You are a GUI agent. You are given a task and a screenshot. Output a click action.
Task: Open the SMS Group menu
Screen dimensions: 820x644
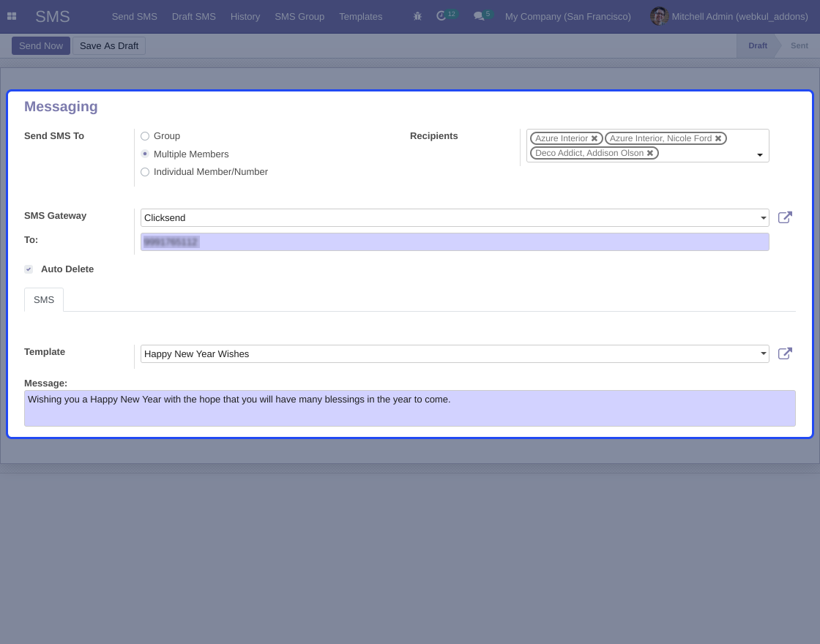[x=299, y=17]
